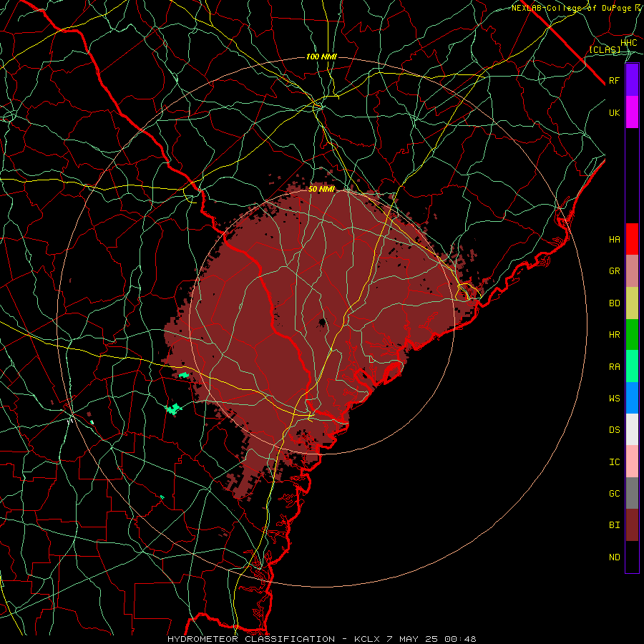This screenshot has height=644, width=644.
Task: Click the BI dark red legend swatch
Action: [632, 525]
